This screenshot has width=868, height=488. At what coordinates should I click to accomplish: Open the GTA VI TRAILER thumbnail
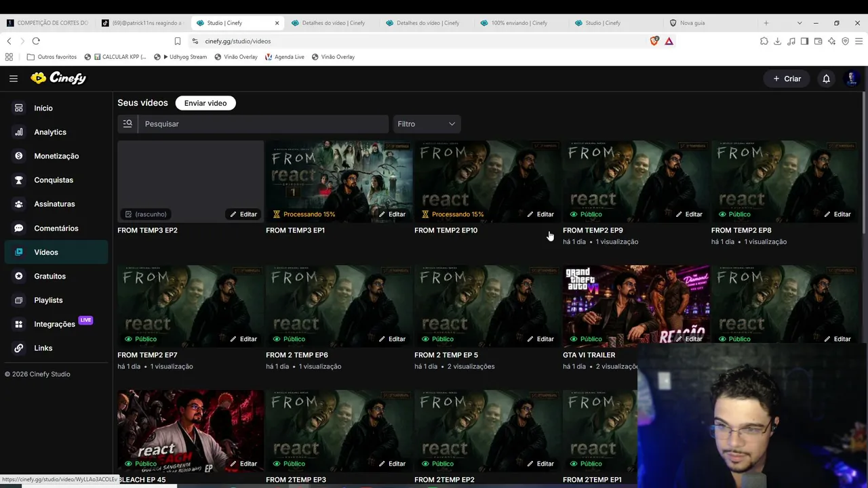(636, 306)
